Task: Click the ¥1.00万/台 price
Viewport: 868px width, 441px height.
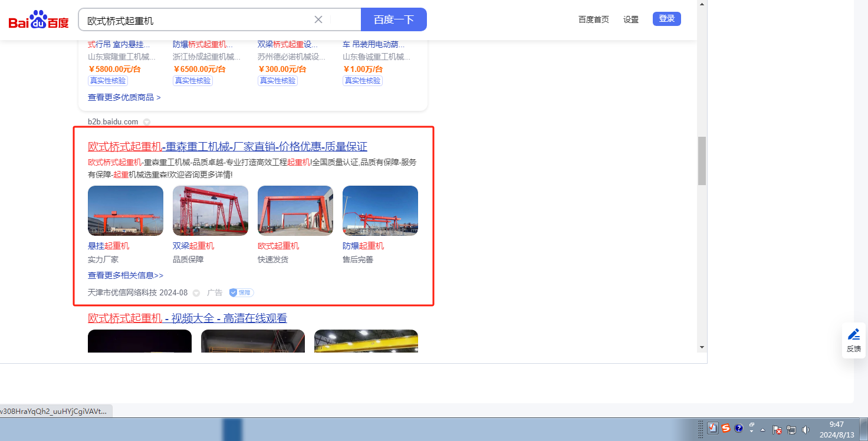Action: 361,69
